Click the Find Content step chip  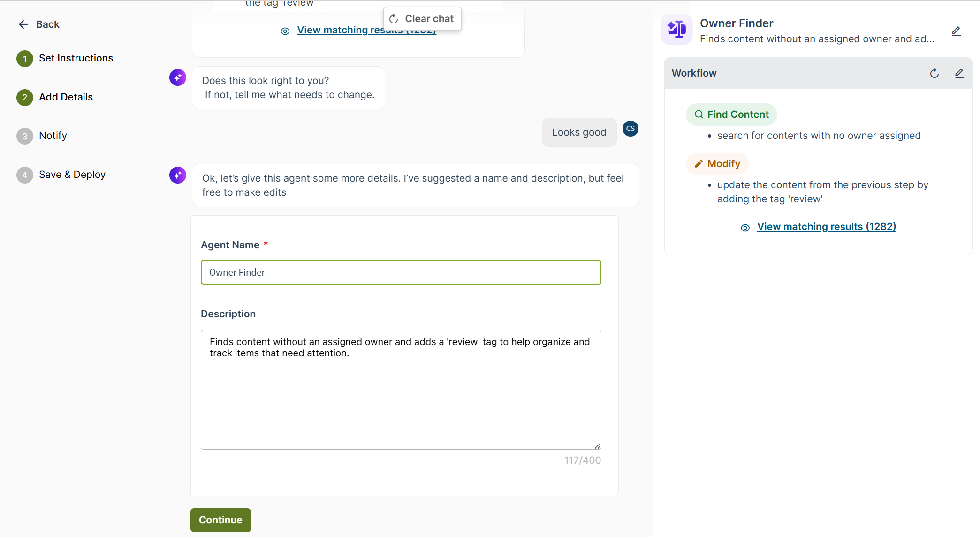[731, 115]
